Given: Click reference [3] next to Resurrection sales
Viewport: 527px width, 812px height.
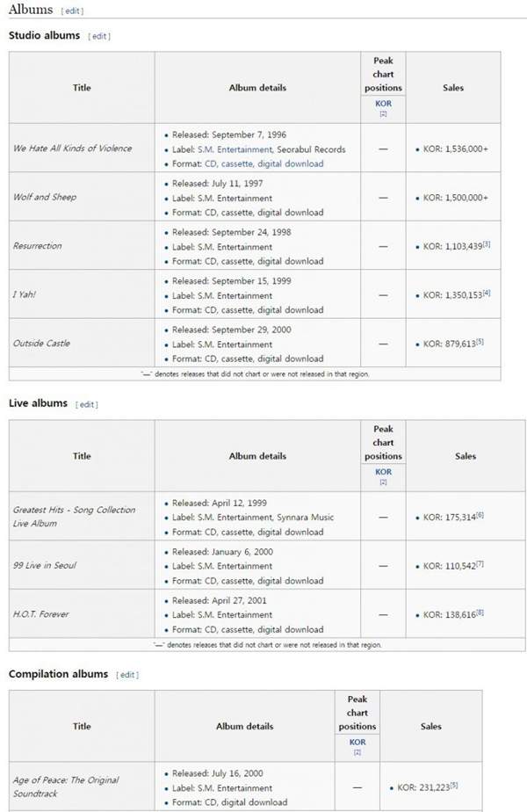Looking at the screenshot, I should click(487, 244).
